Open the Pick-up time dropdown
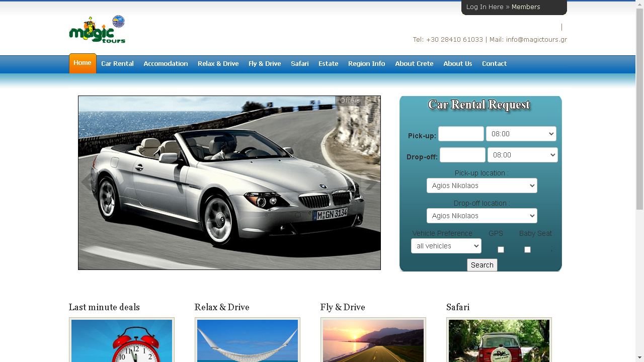The height and width of the screenshot is (362, 644). click(521, 134)
